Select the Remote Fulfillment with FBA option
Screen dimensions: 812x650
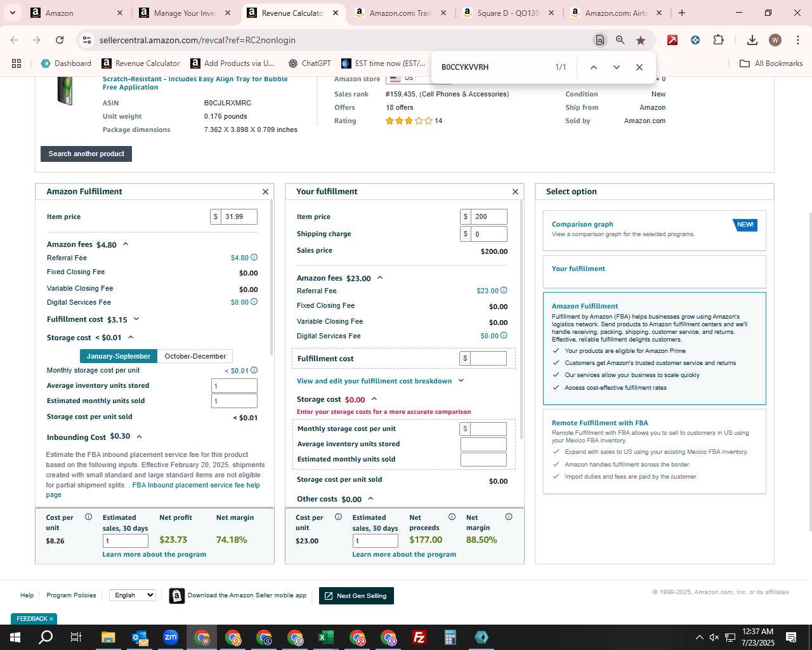pyautogui.click(x=655, y=451)
